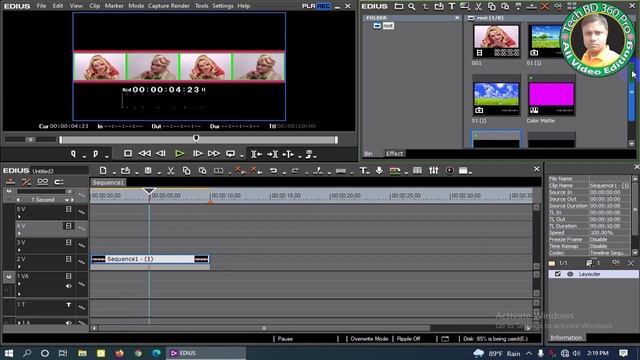The height and width of the screenshot is (360, 640).
Task: Click the Add Clip icon in bin toolbar
Action: tap(438, 7)
